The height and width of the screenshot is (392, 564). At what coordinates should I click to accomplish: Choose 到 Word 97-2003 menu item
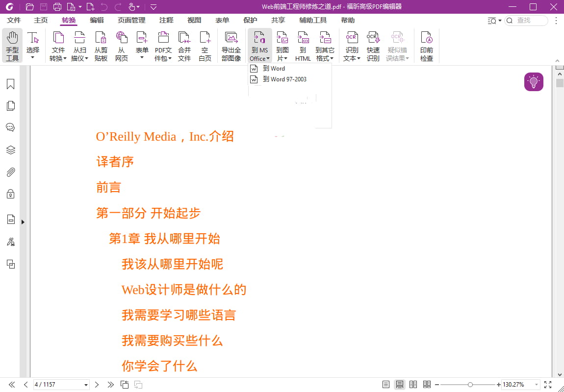point(284,79)
